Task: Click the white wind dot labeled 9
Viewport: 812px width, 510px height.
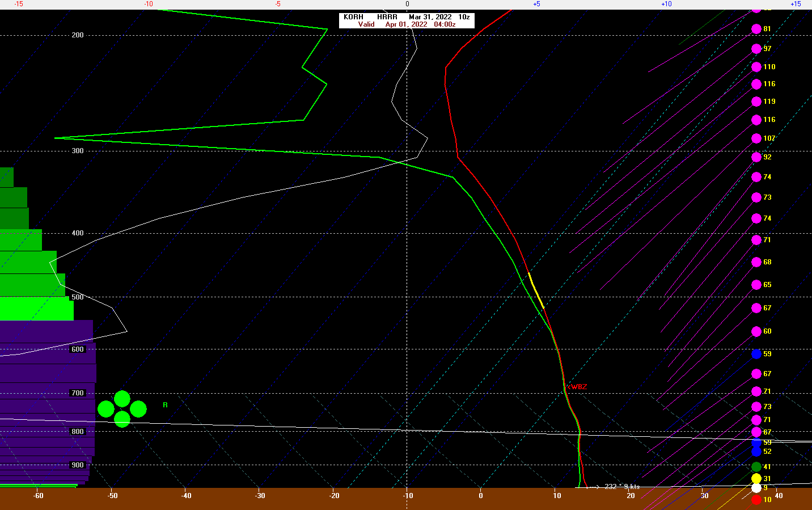Action: point(756,488)
